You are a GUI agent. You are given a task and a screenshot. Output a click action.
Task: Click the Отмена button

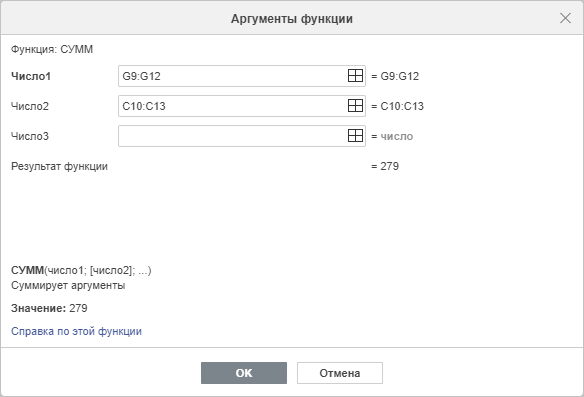pos(340,373)
